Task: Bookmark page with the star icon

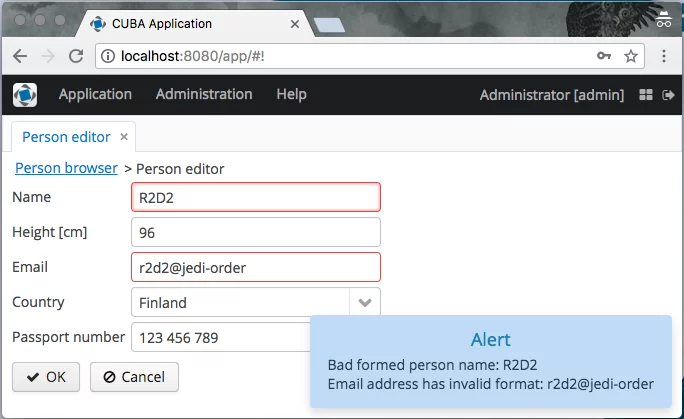Action: point(631,56)
